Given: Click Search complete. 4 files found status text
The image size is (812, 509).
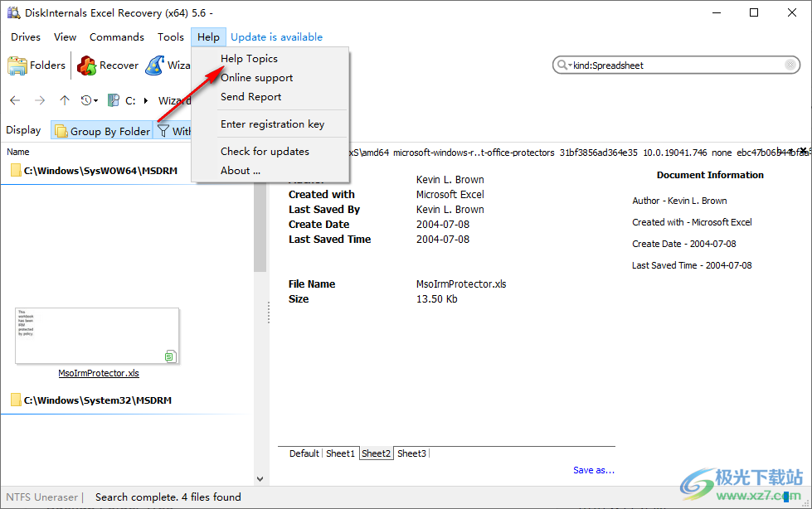Looking at the screenshot, I should pyautogui.click(x=168, y=497).
